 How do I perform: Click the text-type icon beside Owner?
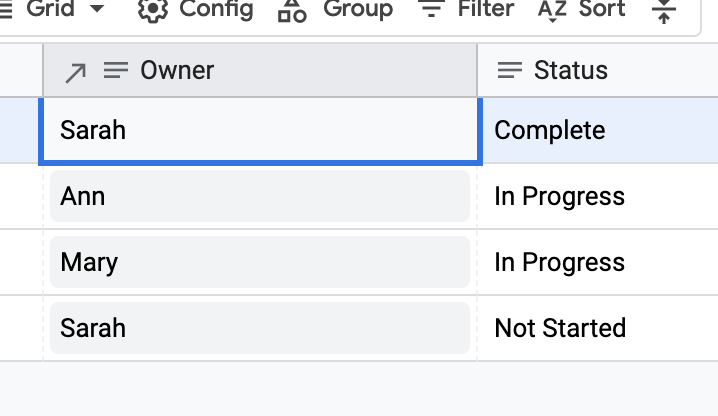(116, 70)
